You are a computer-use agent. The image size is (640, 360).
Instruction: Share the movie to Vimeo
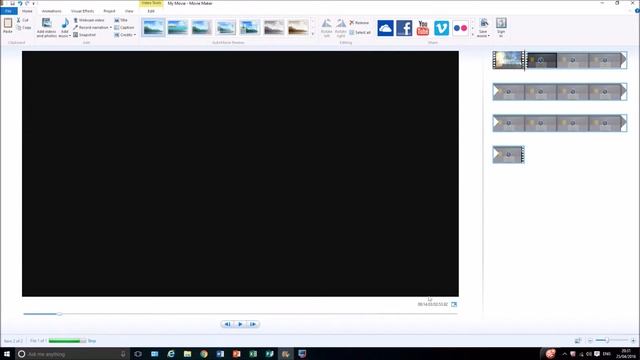click(x=442, y=28)
